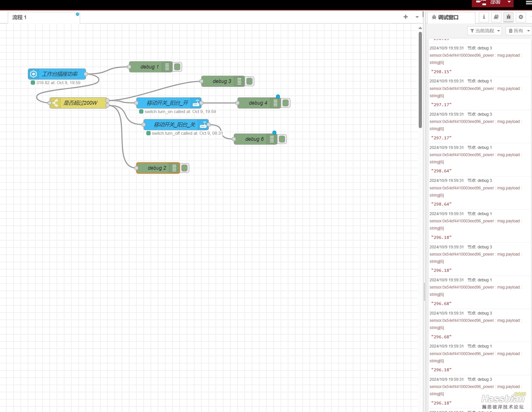This screenshot has height=412, width=532.
Task: Open the info sidebar tab icon
Action: pos(484,17)
